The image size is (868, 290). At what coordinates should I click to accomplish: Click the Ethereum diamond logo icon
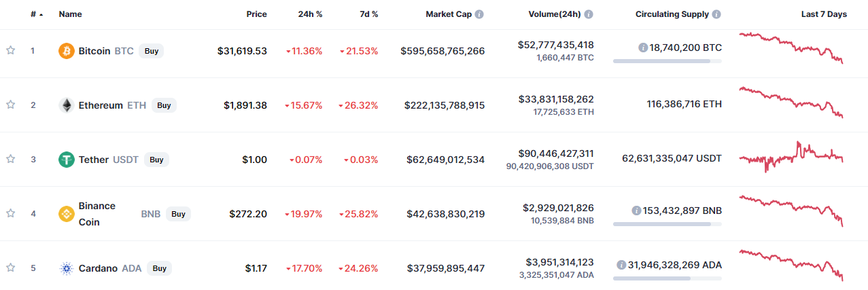67,105
